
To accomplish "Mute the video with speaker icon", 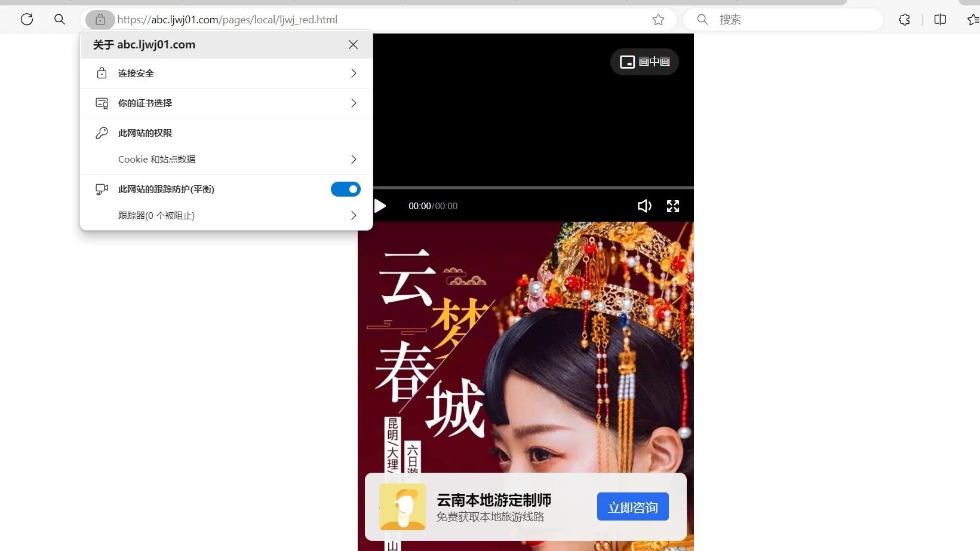I will click(644, 206).
